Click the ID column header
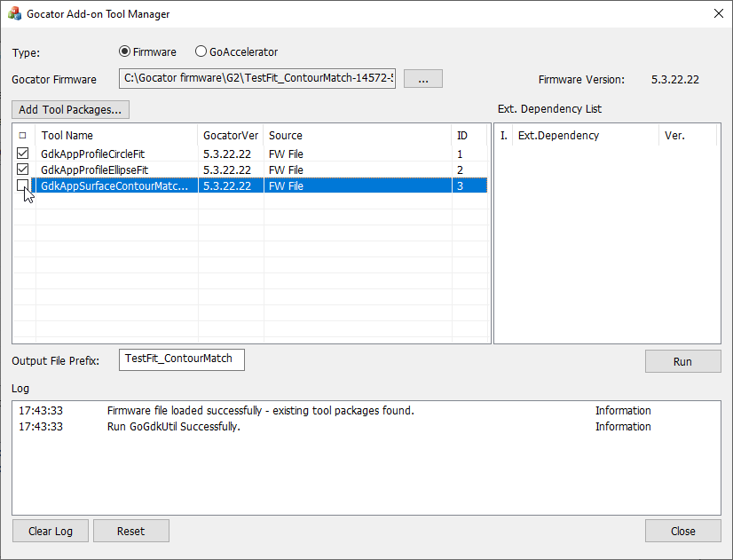Image resolution: width=733 pixels, height=560 pixels. pos(469,136)
